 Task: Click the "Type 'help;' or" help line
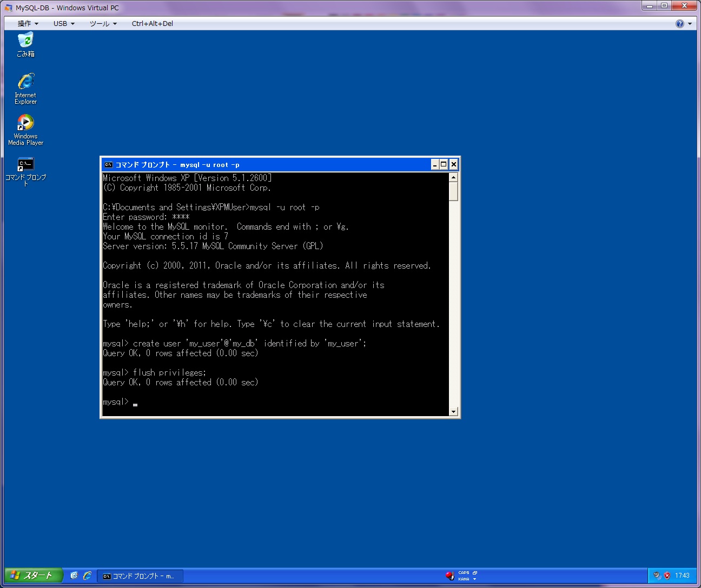click(271, 324)
